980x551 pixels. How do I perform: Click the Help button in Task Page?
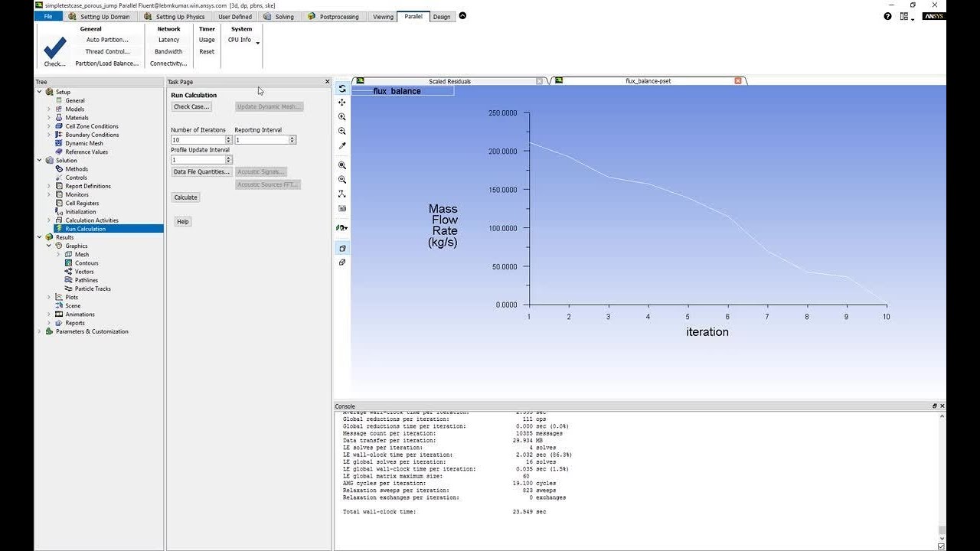coord(182,222)
